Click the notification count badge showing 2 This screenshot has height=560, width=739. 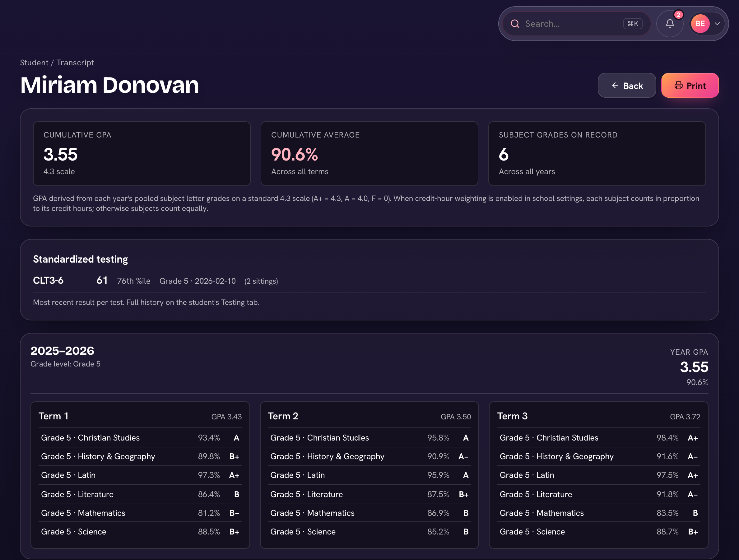tap(678, 15)
